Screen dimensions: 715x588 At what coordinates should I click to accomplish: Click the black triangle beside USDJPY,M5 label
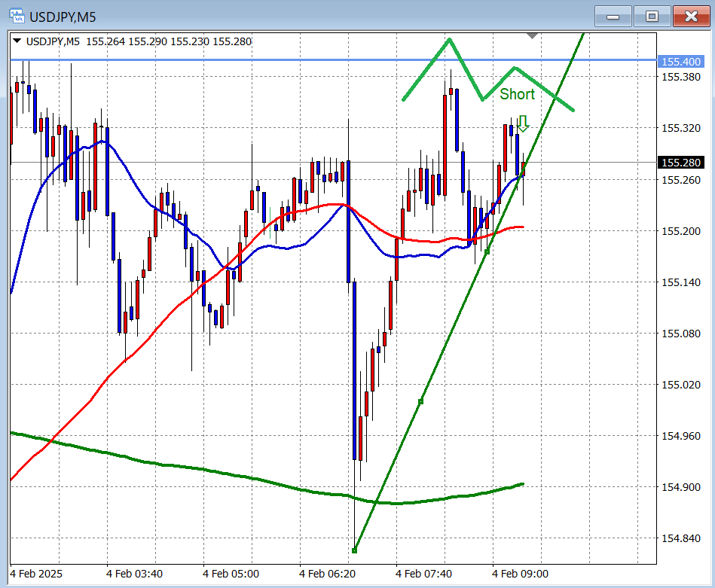point(17,41)
